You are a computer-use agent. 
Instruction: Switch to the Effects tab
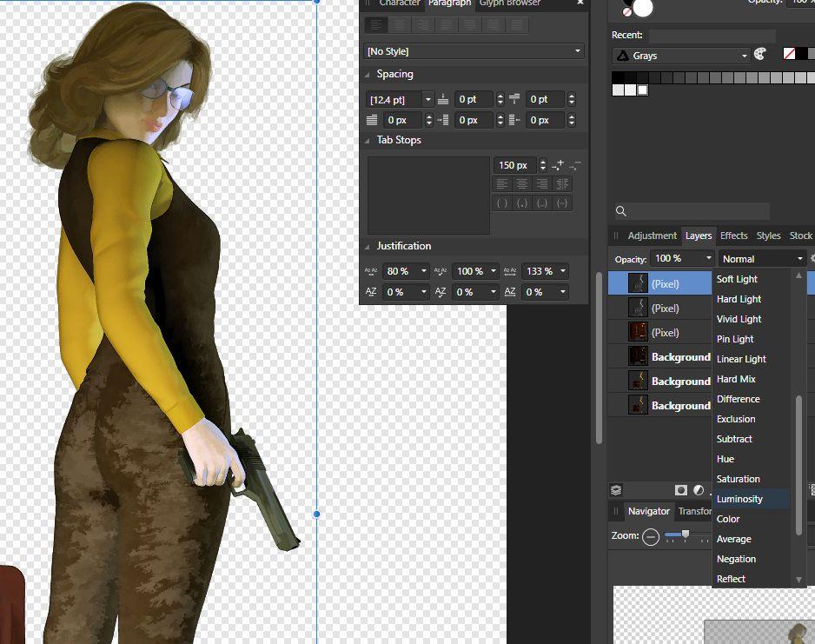point(733,236)
